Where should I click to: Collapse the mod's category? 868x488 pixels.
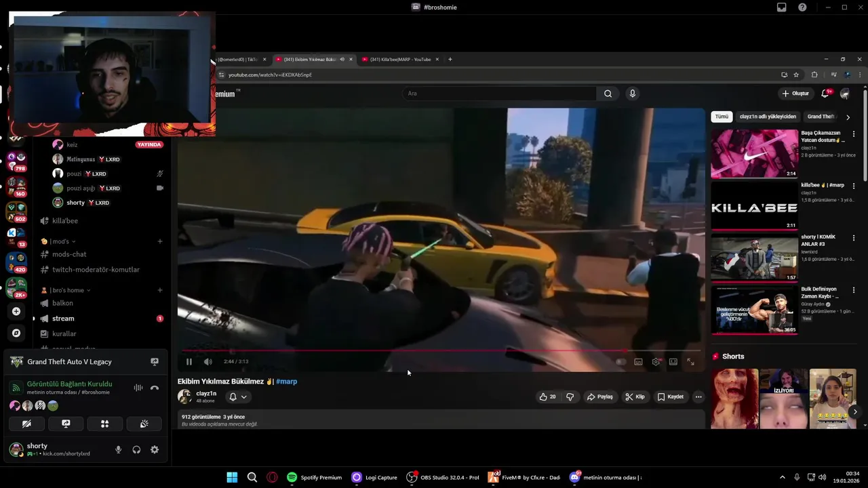[58, 241]
